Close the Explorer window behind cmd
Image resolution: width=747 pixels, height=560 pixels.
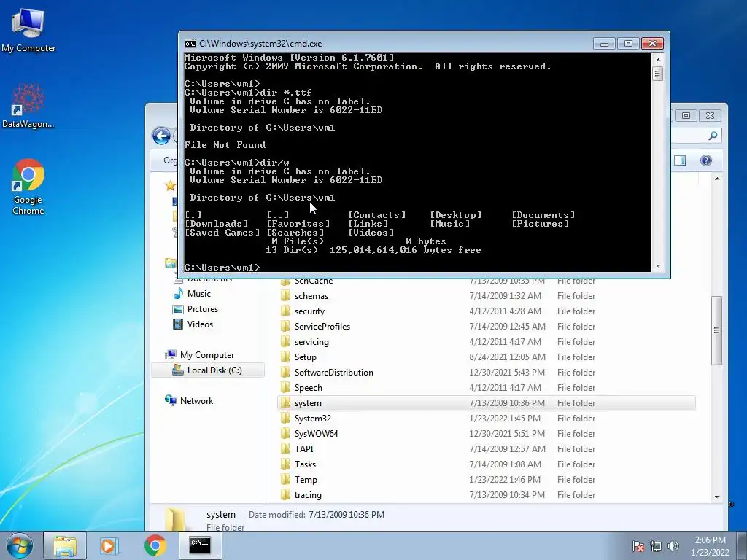pyautogui.click(x=710, y=116)
